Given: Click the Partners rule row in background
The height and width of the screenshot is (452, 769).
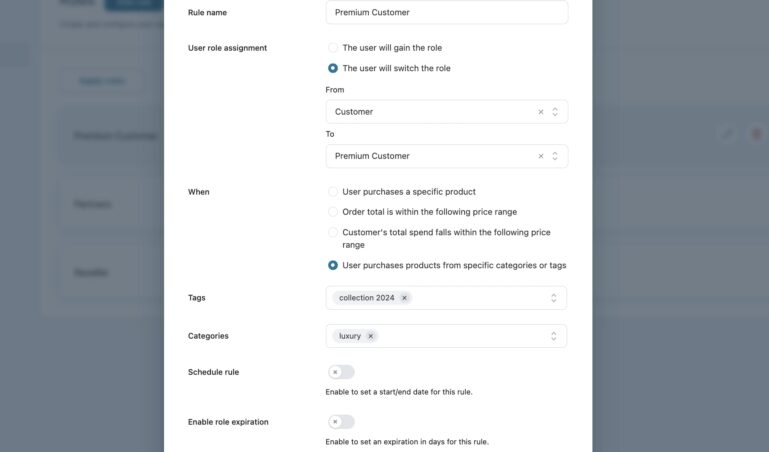Looking at the screenshot, I should point(92,204).
